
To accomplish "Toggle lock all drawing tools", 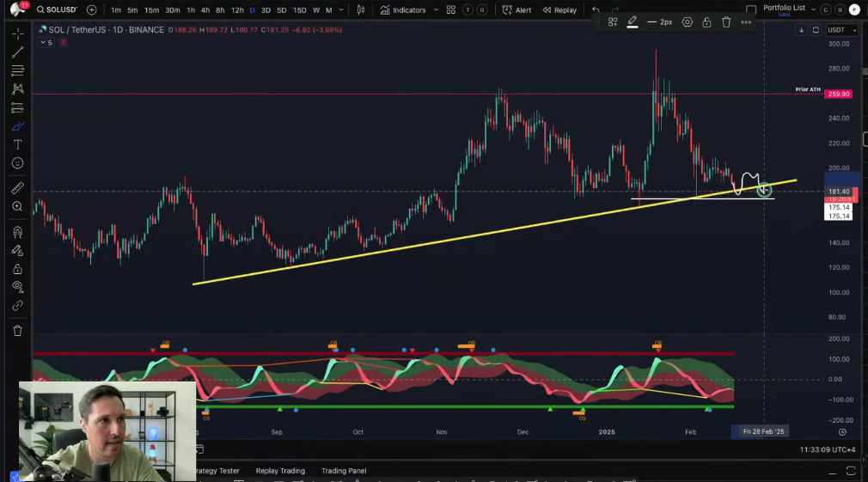I will [18, 269].
